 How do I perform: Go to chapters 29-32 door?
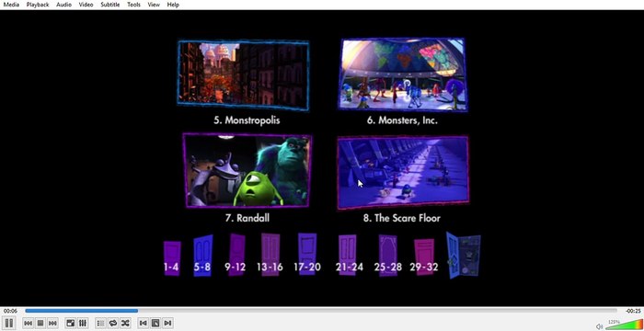tap(424, 257)
